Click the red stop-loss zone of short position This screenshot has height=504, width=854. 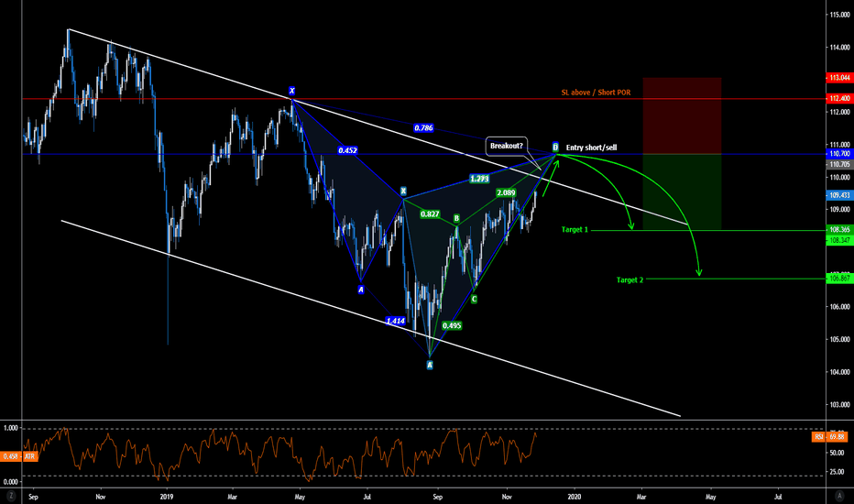coord(682,115)
